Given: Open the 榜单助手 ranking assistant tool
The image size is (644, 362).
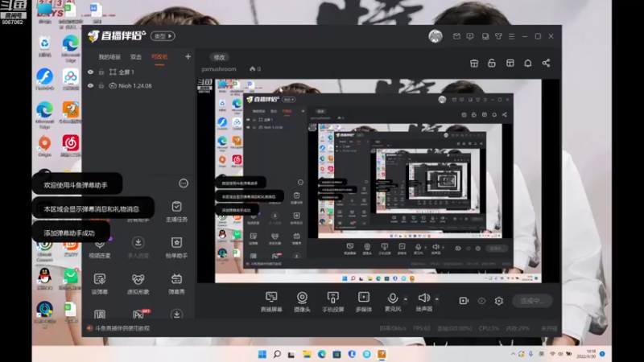Looking at the screenshot, I should pyautogui.click(x=176, y=248).
